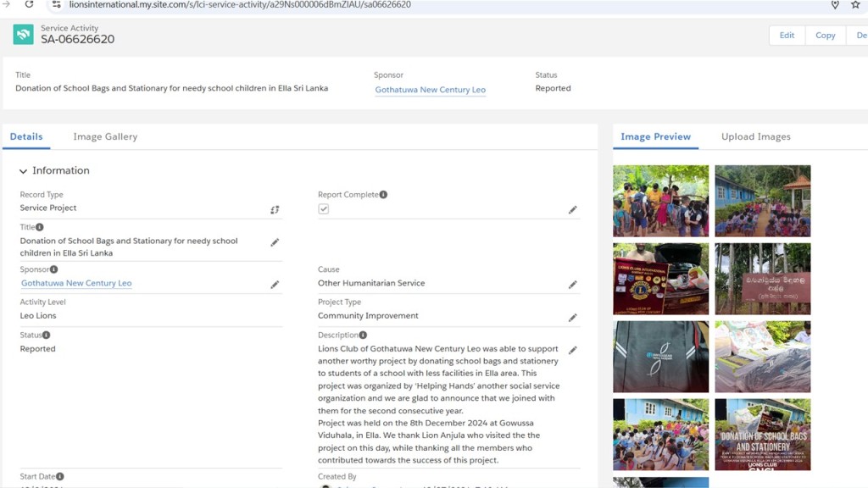Open thumbnail of children with school bags
This screenshot has width=868, height=488.
coord(660,201)
